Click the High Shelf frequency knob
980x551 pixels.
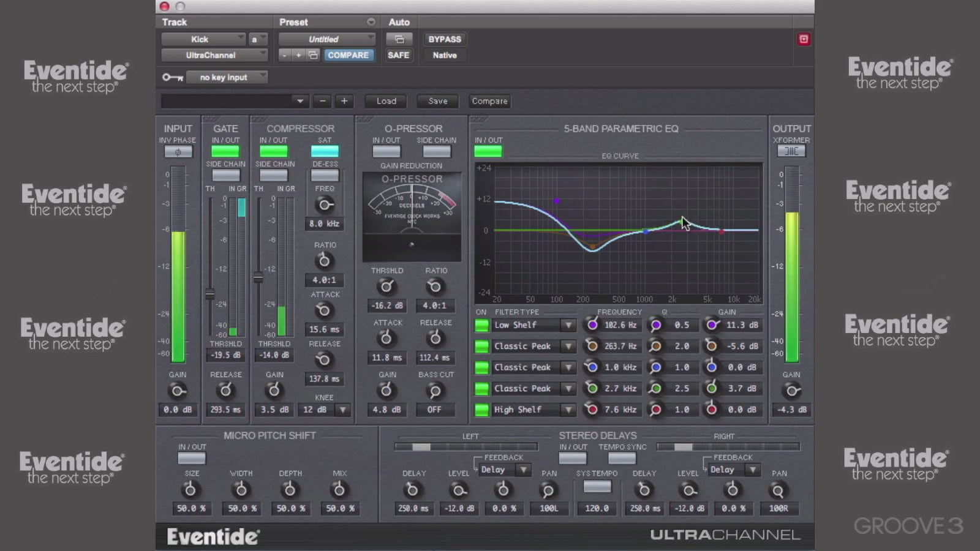[592, 409]
